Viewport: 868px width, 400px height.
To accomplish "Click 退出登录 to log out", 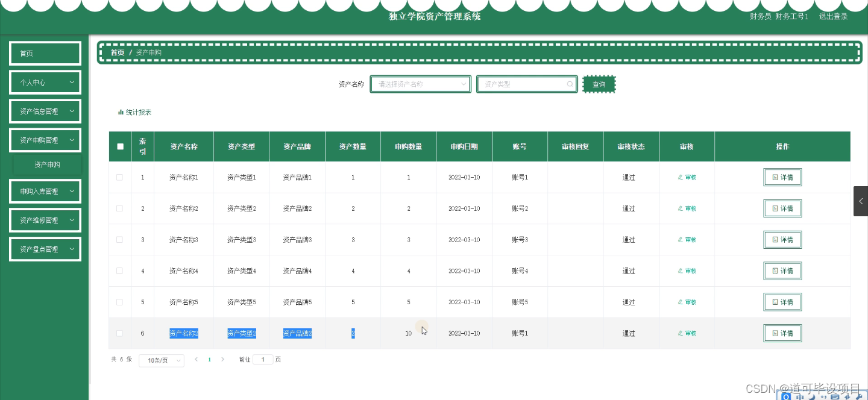I will click(833, 16).
